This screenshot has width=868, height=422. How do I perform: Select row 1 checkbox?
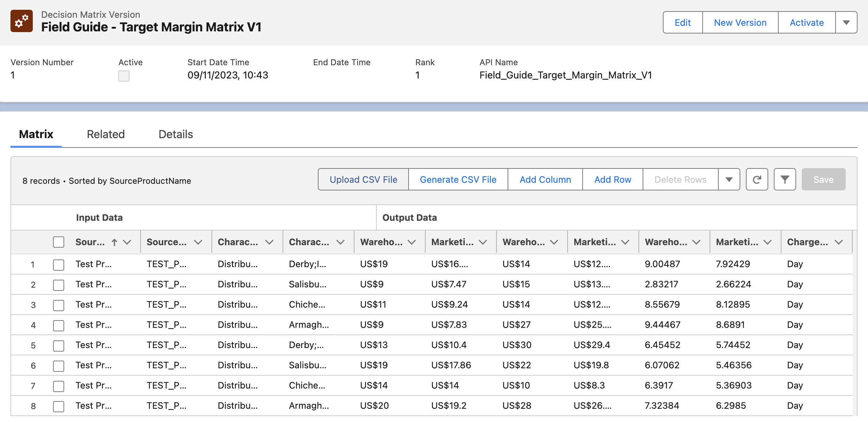[59, 265]
